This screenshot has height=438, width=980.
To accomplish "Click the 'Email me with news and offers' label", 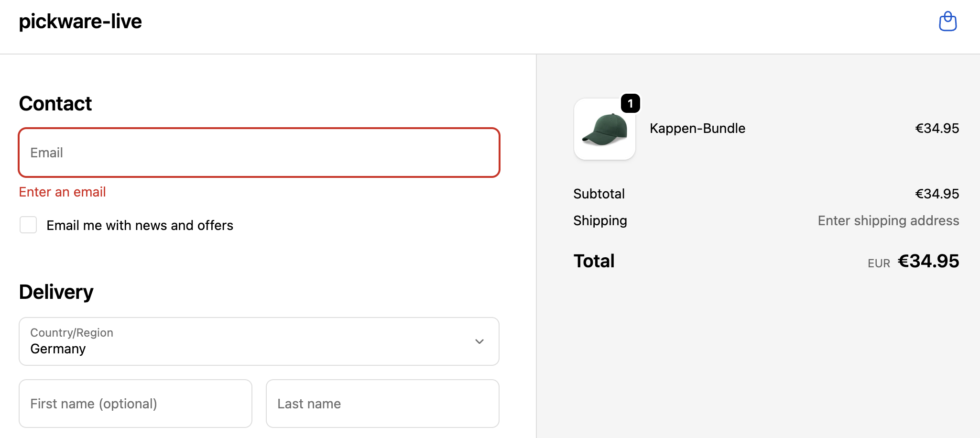I will coord(140,225).
